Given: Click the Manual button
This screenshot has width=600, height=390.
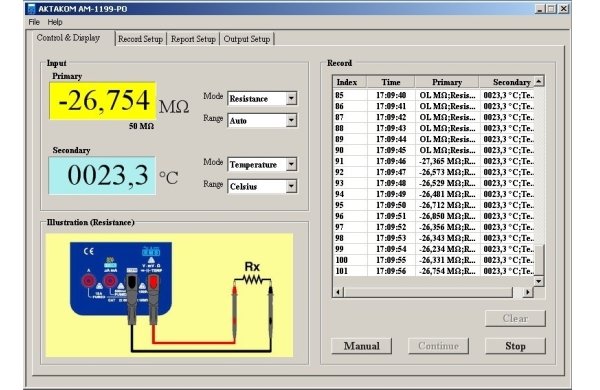Looking at the screenshot, I should [362, 346].
